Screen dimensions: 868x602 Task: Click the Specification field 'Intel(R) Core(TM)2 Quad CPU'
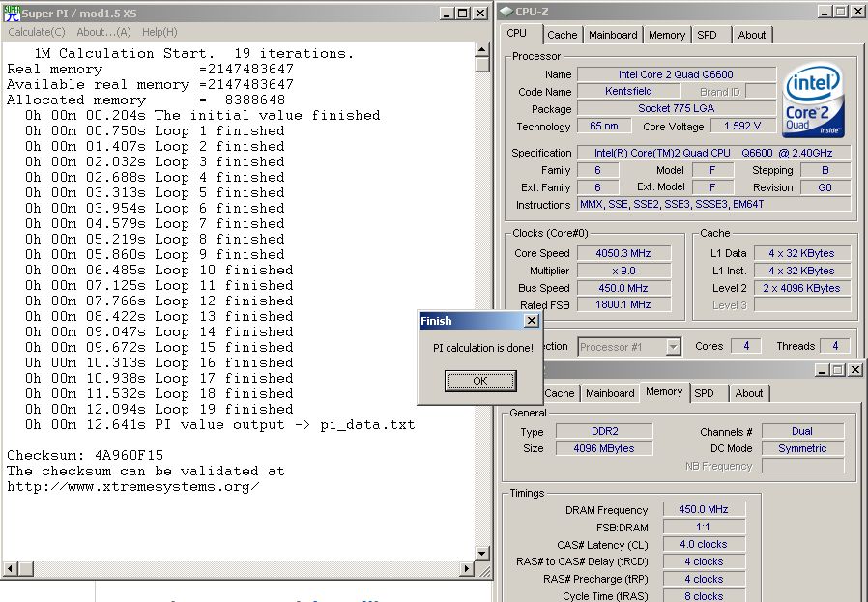[713, 153]
